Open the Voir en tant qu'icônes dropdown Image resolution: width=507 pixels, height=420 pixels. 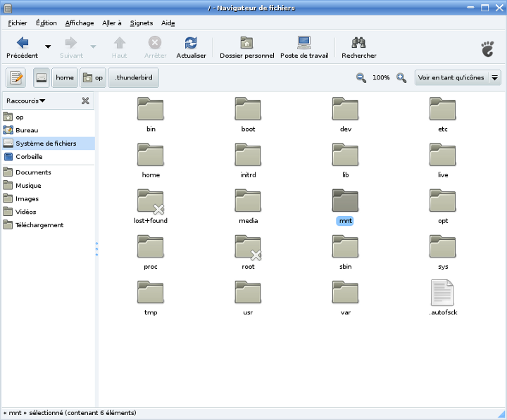pos(458,78)
